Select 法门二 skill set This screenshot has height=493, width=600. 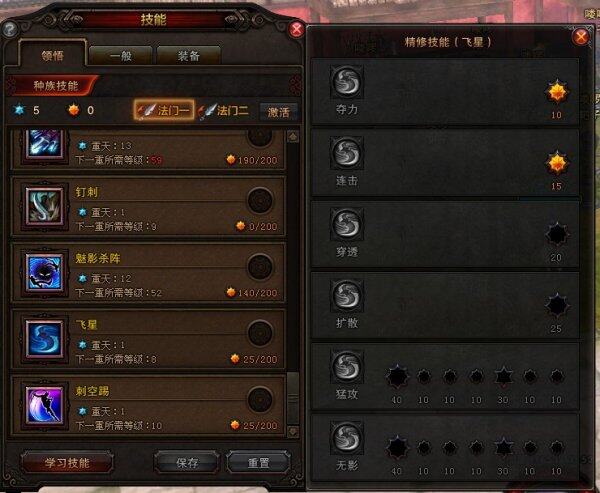point(225,111)
